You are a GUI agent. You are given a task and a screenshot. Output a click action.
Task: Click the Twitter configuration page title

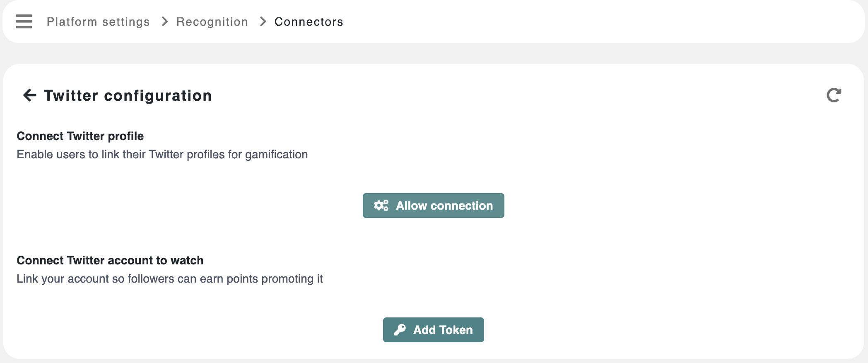click(128, 96)
